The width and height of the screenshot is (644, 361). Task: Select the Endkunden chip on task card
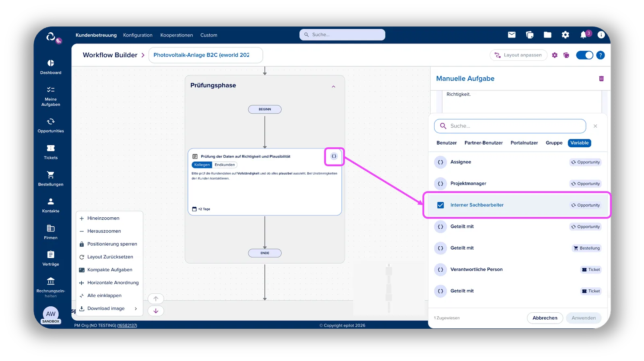[x=225, y=165]
